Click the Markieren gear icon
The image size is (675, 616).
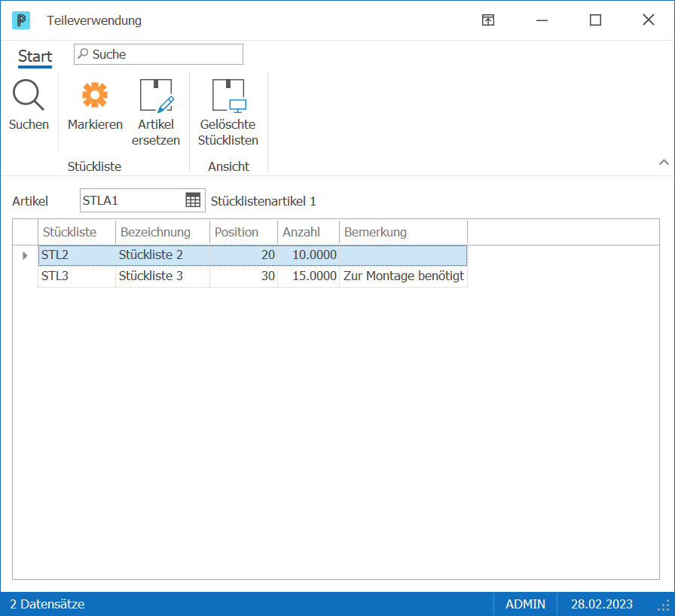coord(95,95)
